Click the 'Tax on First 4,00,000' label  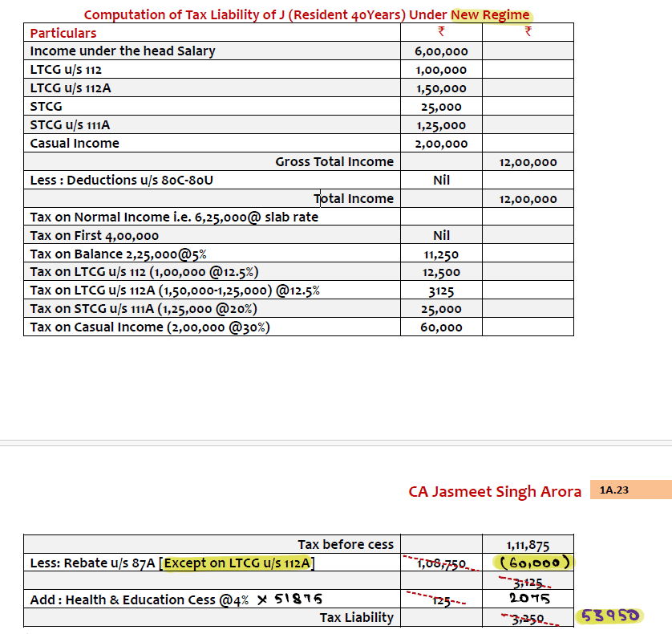pyautogui.click(x=95, y=235)
